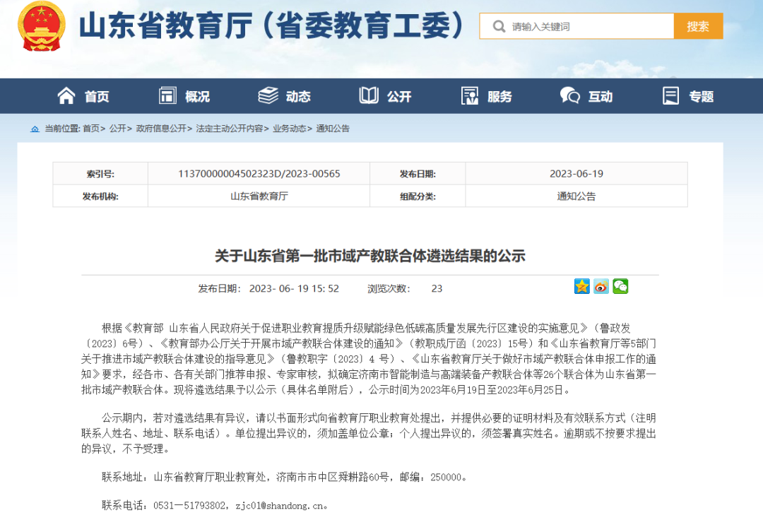Share article to QZone
The height and width of the screenshot is (532, 763).
581,286
